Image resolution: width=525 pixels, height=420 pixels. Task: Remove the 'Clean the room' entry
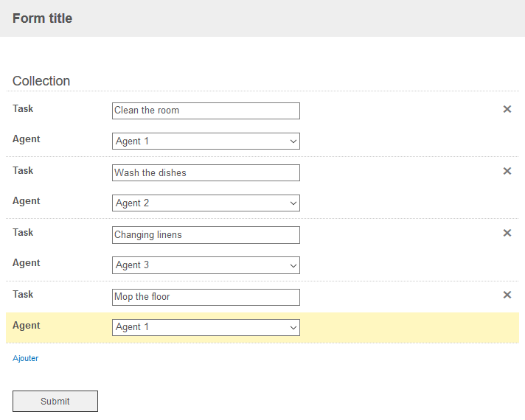tap(507, 109)
